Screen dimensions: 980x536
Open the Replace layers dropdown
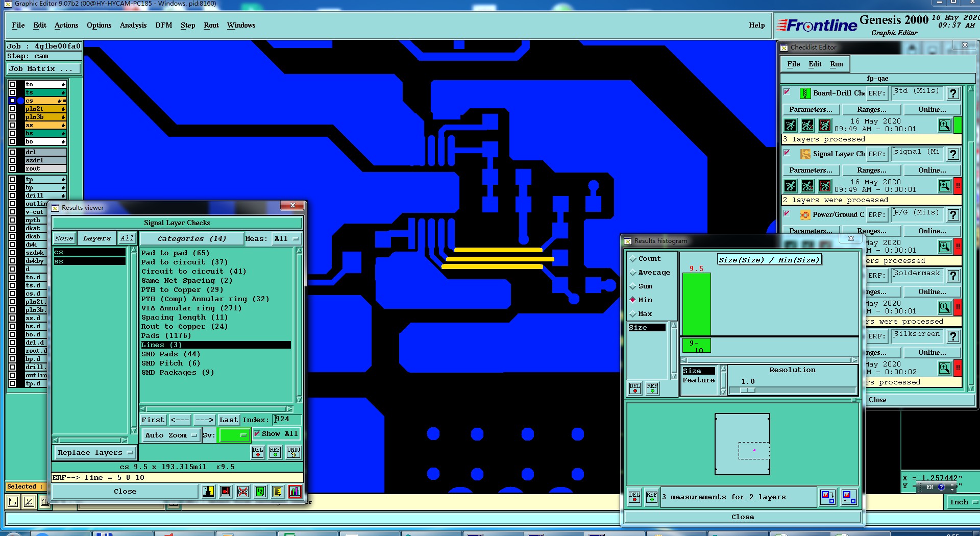click(x=94, y=452)
